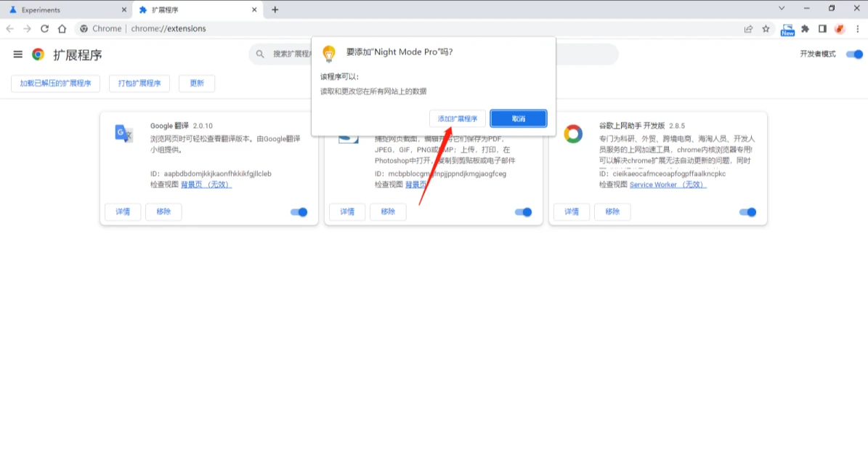
Task: Click the 更新 update button
Action: click(x=197, y=83)
